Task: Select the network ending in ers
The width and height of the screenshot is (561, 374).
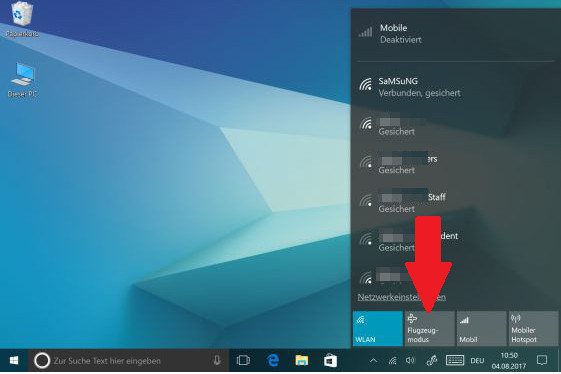Action: pos(455,164)
